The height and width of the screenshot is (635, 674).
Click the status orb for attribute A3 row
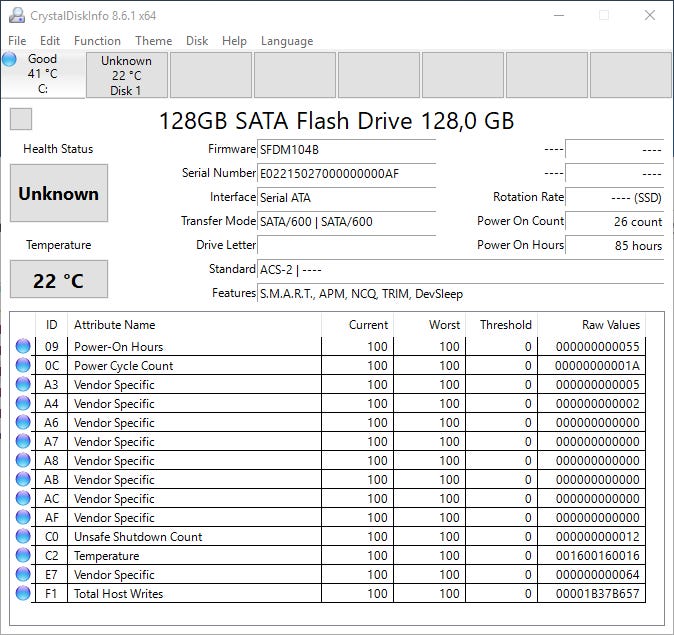23,385
